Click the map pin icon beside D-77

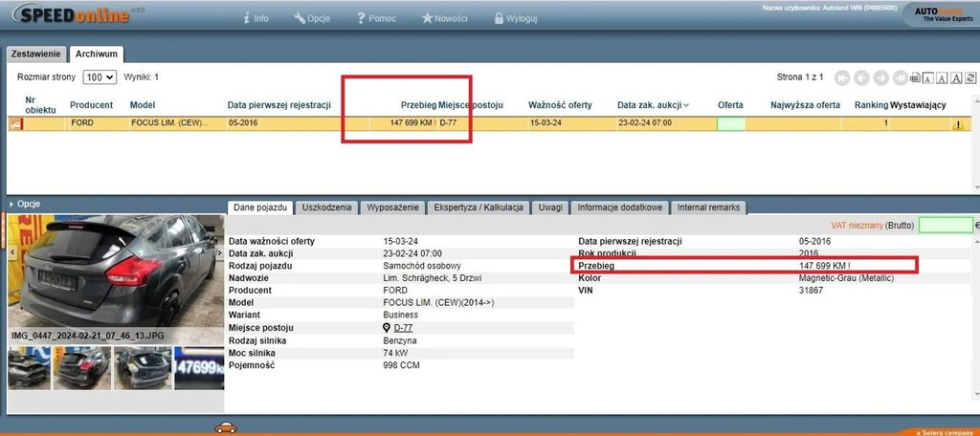(x=387, y=328)
